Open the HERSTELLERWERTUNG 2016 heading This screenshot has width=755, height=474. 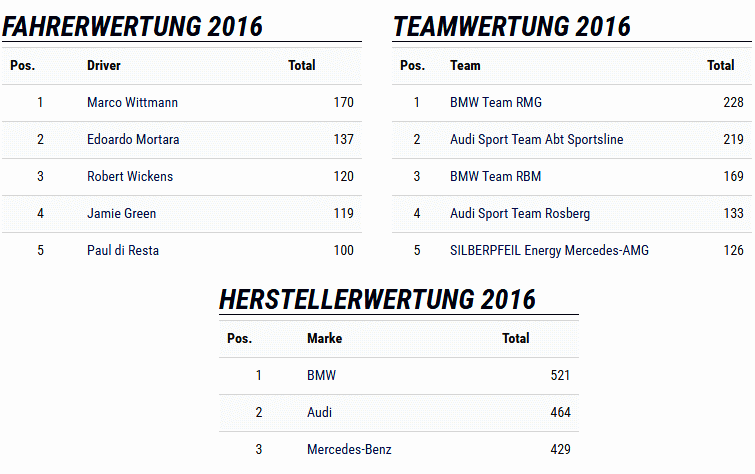(x=377, y=299)
